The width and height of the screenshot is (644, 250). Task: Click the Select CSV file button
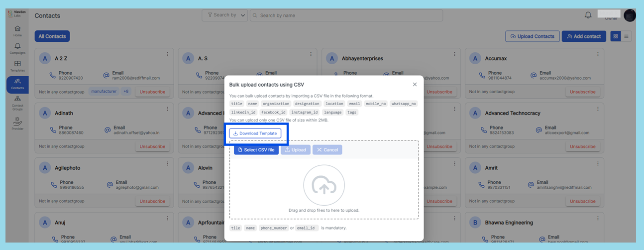[256, 150]
